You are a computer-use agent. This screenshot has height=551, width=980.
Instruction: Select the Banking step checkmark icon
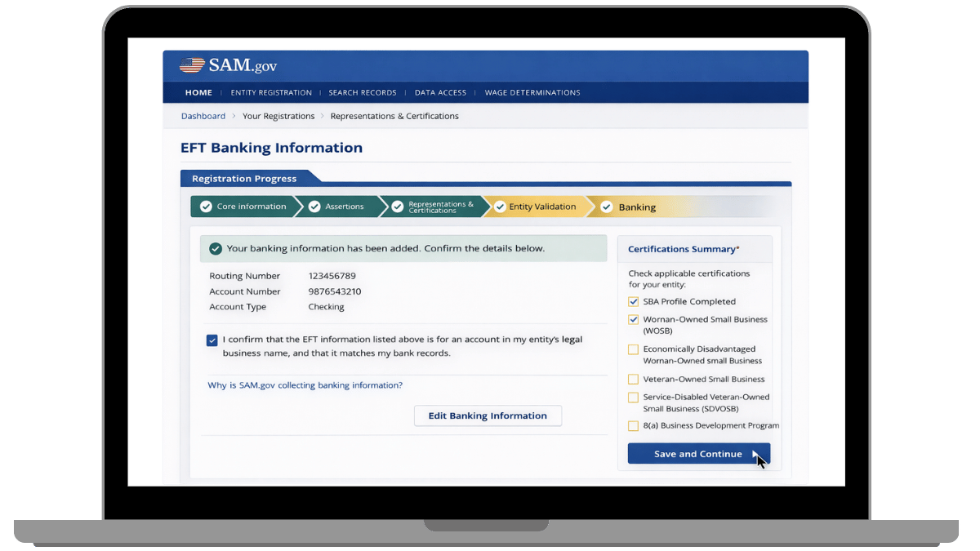pos(606,207)
